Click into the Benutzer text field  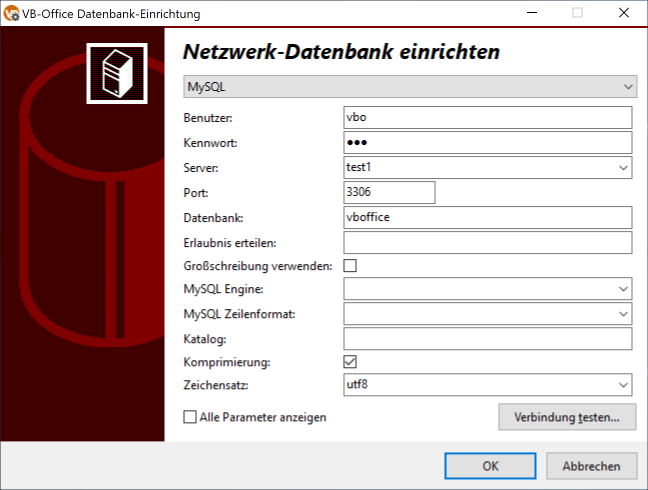pyautogui.click(x=487, y=118)
